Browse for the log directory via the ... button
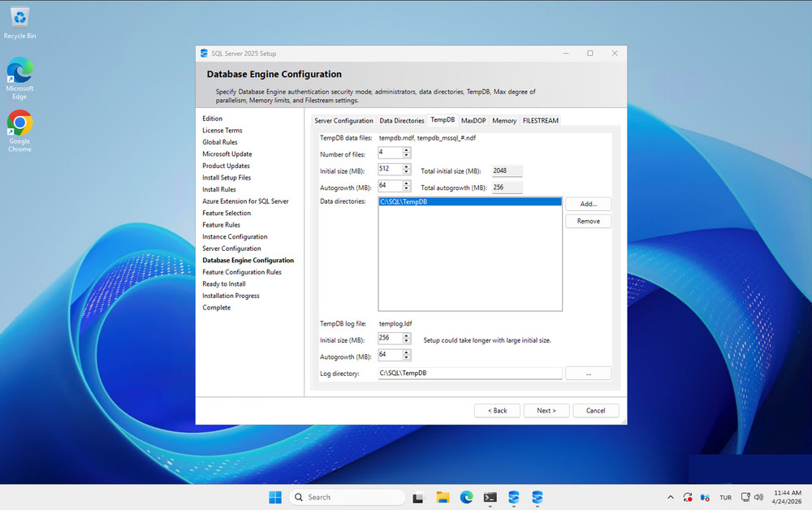This screenshot has width=812, height=510. click(x=588, y=374)
